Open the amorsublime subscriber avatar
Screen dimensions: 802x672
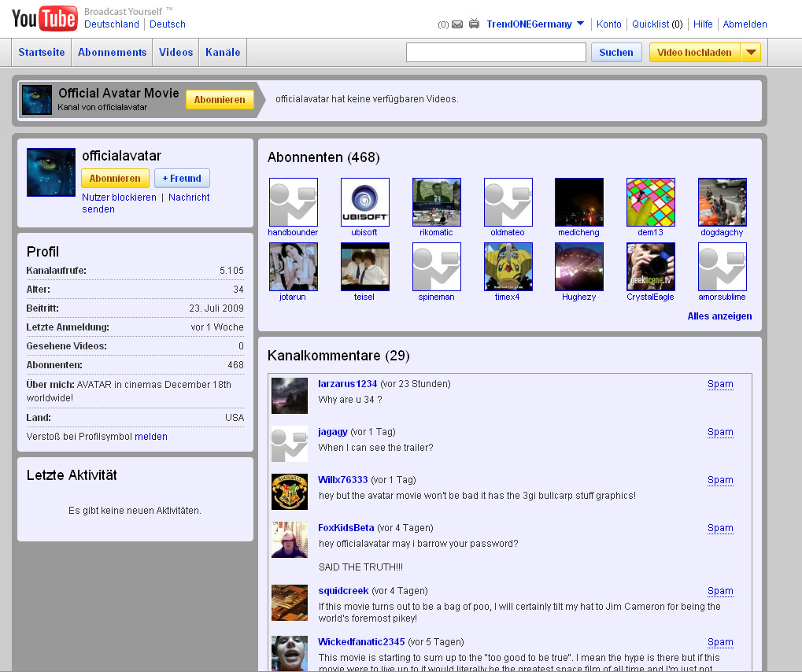click(x=723, y=267)
